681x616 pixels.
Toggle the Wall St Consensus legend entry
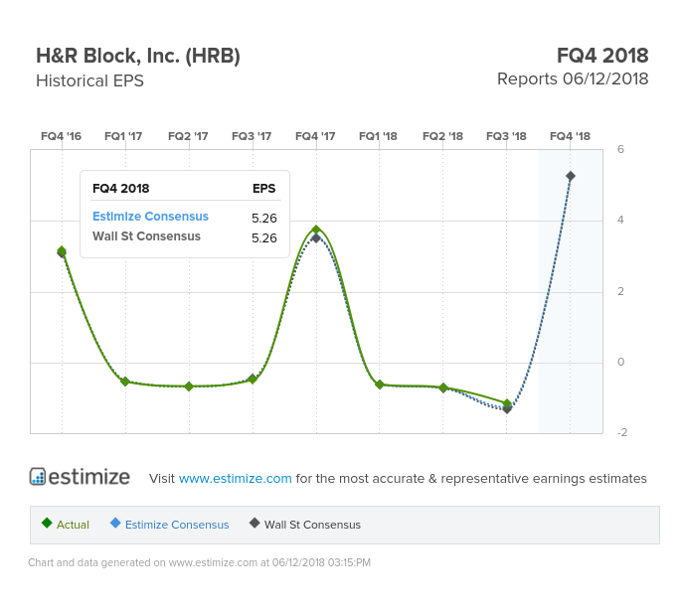coord(305,524)
